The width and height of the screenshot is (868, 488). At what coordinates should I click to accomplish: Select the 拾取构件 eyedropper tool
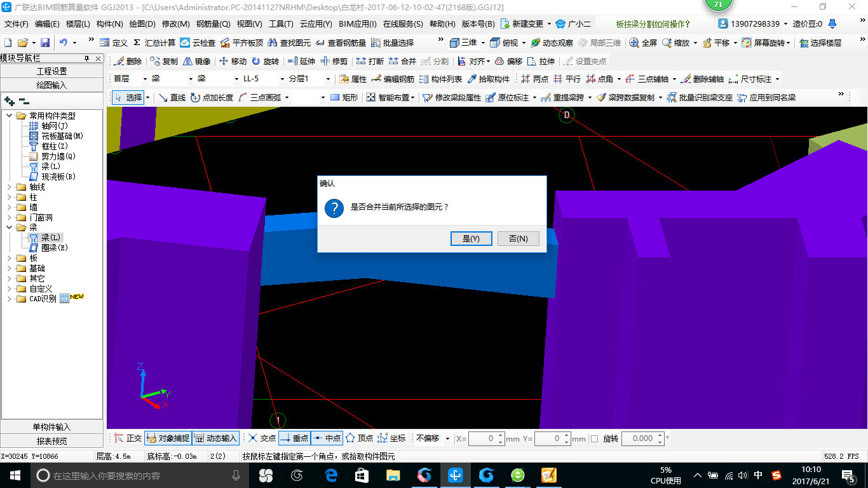point(488,79)
